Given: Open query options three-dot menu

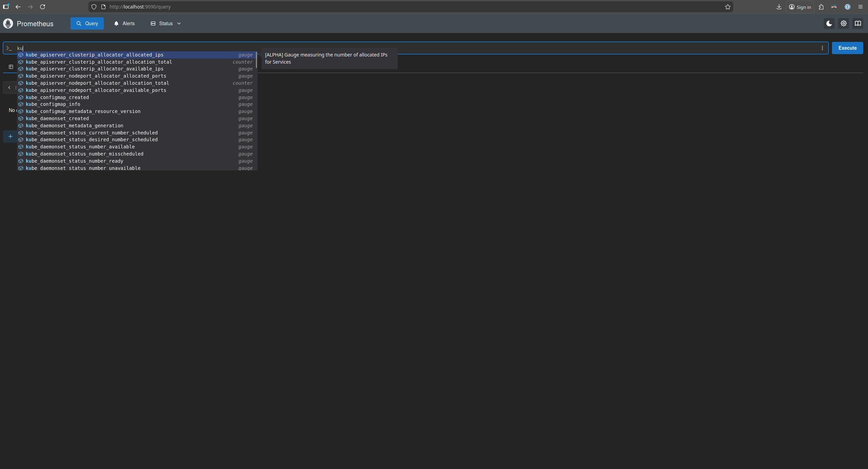Looking at the screenshot, I should [x=822, y=48].
